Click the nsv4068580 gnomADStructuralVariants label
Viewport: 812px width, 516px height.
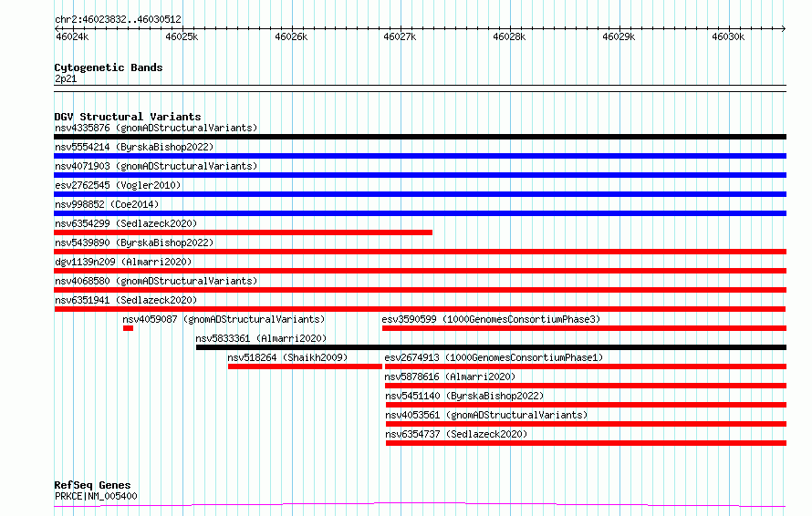point(156,281)
